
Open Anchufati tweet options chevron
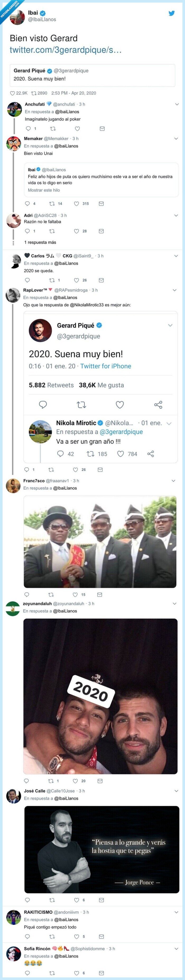point(177,104)
